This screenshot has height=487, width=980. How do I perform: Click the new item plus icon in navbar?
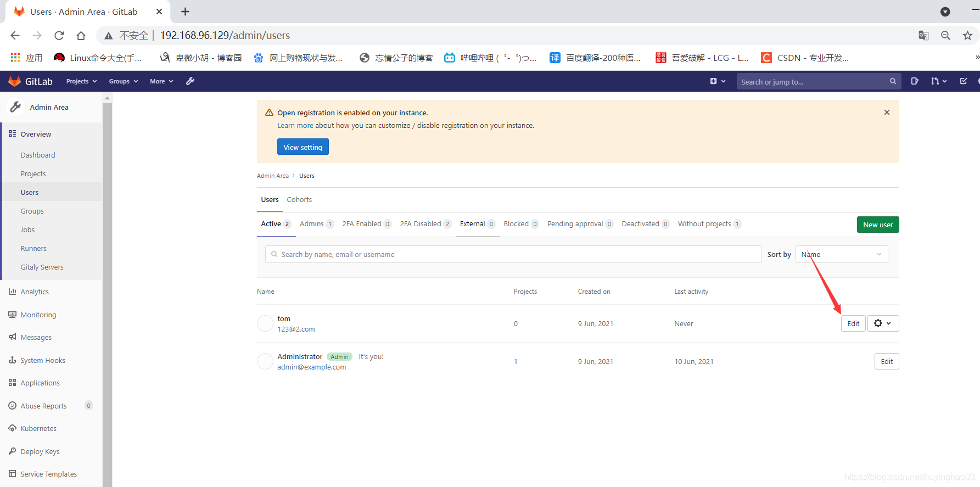point(718,81)
